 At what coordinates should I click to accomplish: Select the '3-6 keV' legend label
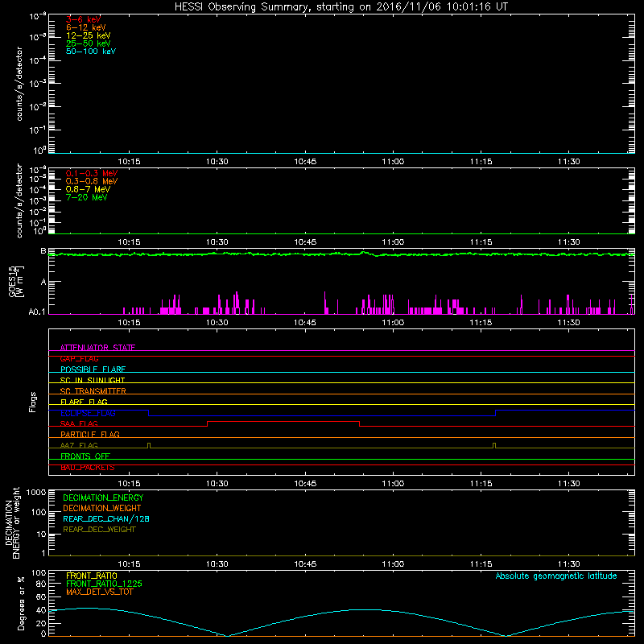tap(83, 19)
